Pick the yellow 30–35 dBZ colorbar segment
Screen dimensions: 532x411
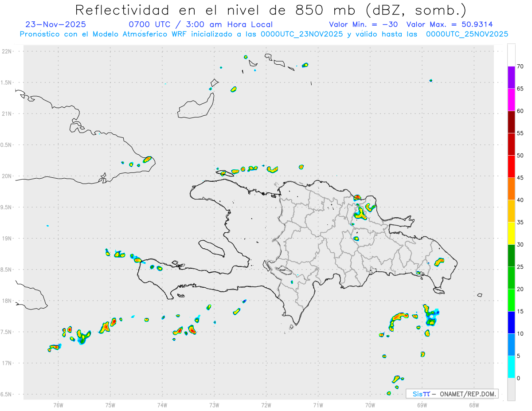point(511,234)
